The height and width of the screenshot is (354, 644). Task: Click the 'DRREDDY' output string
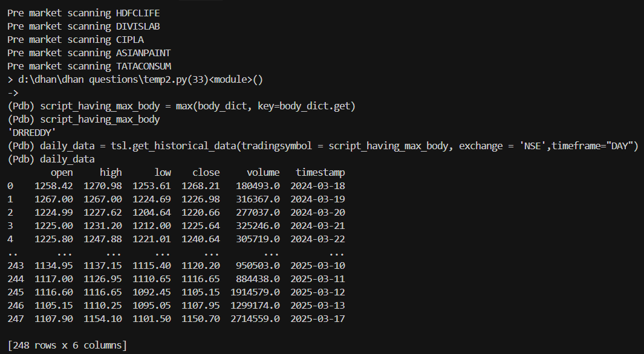(31, 132)
